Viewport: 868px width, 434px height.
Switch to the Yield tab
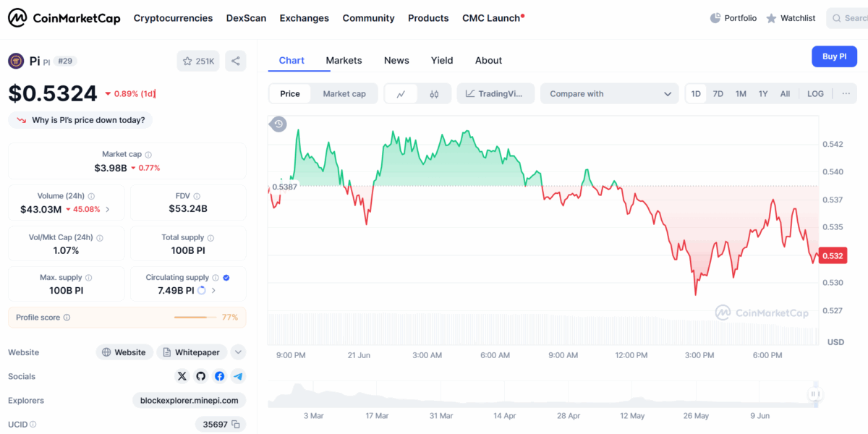point(442,61)
